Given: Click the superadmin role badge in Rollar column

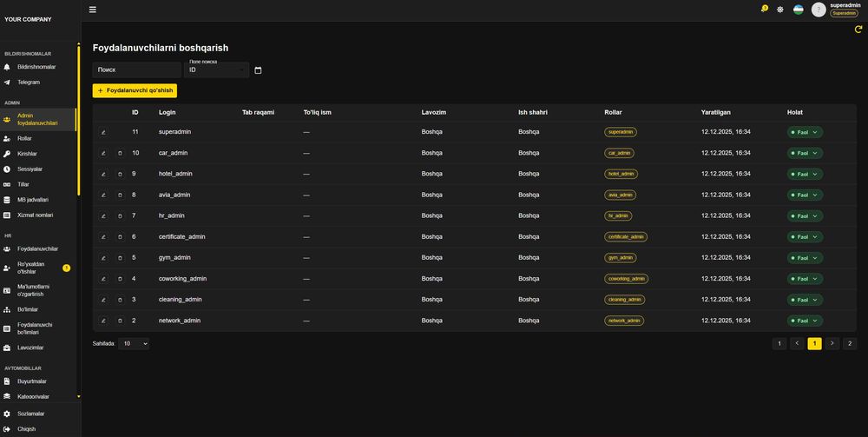Looking at the screenshot, I should point(621,132).
